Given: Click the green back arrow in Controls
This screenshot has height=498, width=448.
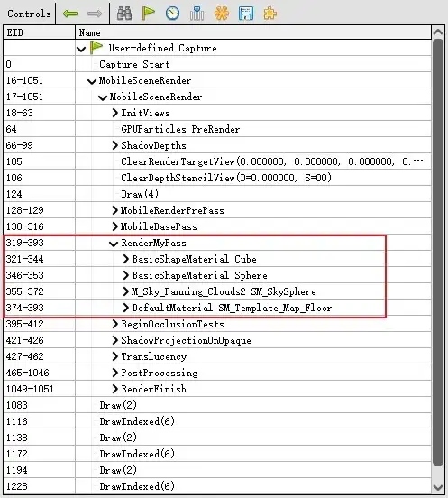Looking at the screenshot, I should [70, 14].
